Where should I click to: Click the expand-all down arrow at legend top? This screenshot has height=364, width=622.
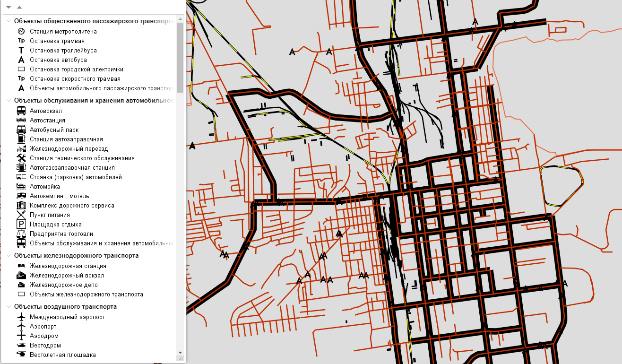tap(9, 8)
